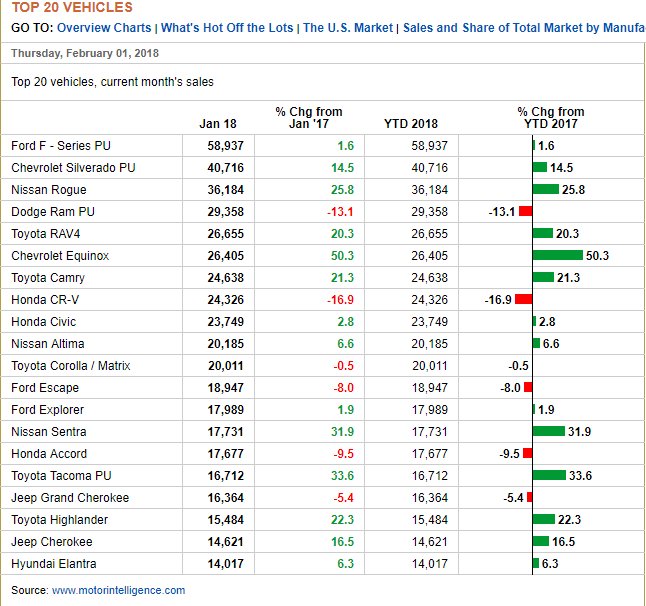Click the green 31.9 bar for Nissan Sentra
This screenshot has height=606, width=646.
[549, 431]
